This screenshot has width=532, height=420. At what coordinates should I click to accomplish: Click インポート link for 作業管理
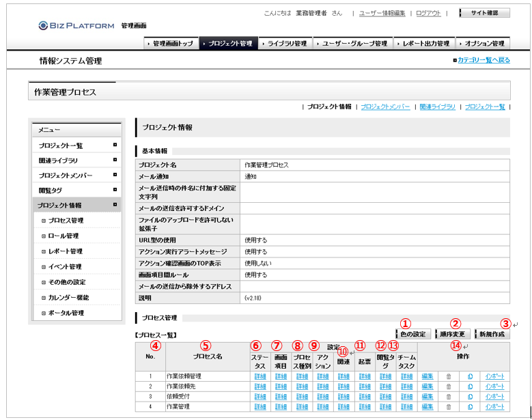point(494,406)
